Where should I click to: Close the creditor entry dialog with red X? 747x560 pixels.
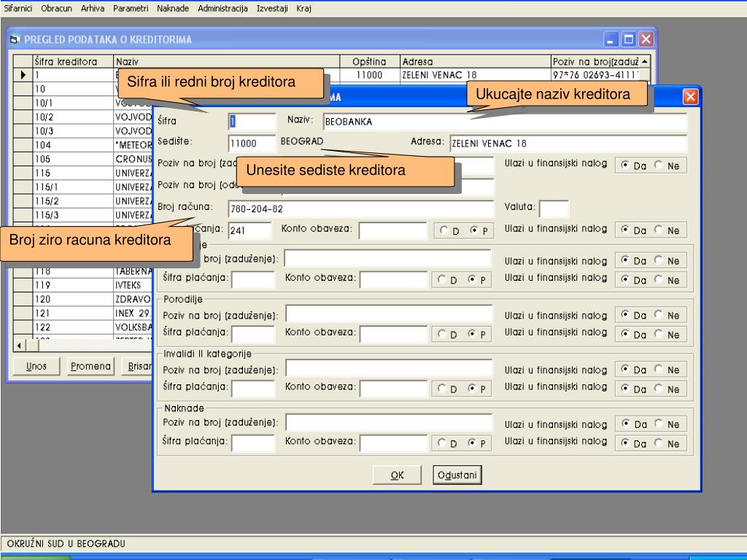[x=689, y=97]
